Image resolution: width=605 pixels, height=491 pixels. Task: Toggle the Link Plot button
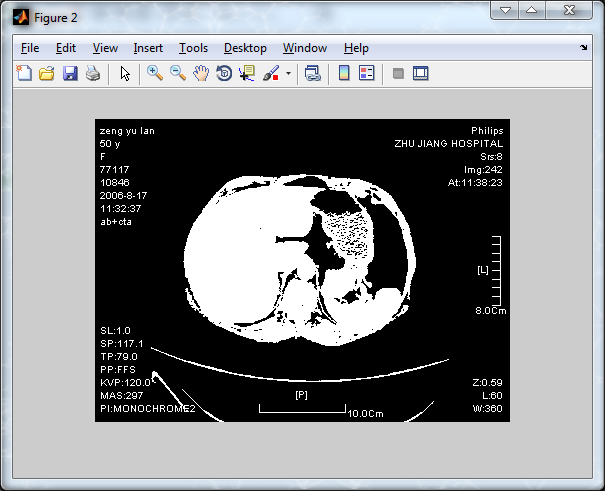(x=313, y=73)
